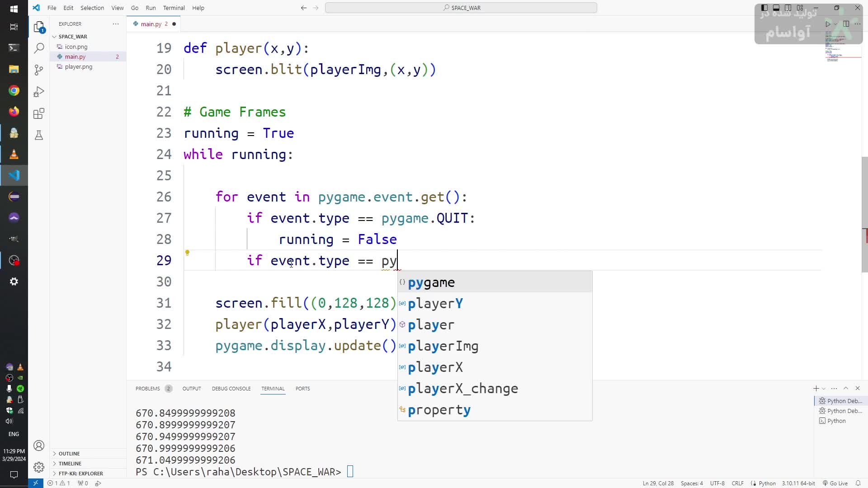Click the Python language mode in status bar
Image resolution: width=868 pixels, height=488 pixels.
[x=767, y=483]
